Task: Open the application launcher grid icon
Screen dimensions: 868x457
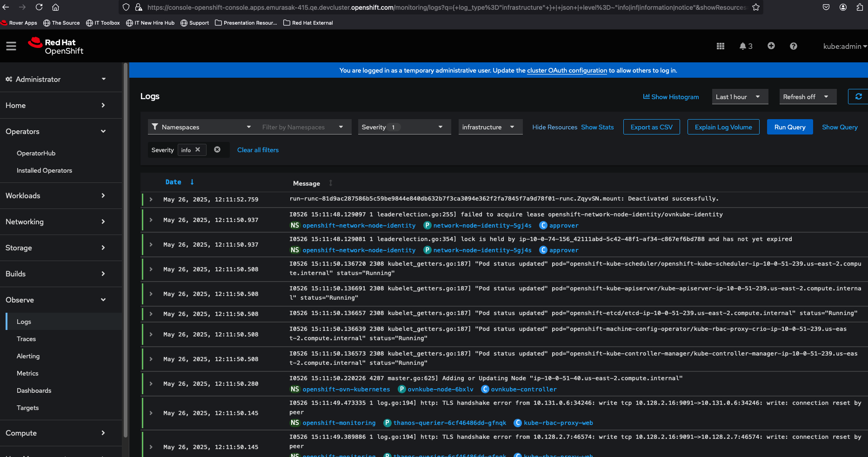Action: [x=721, y=46]
